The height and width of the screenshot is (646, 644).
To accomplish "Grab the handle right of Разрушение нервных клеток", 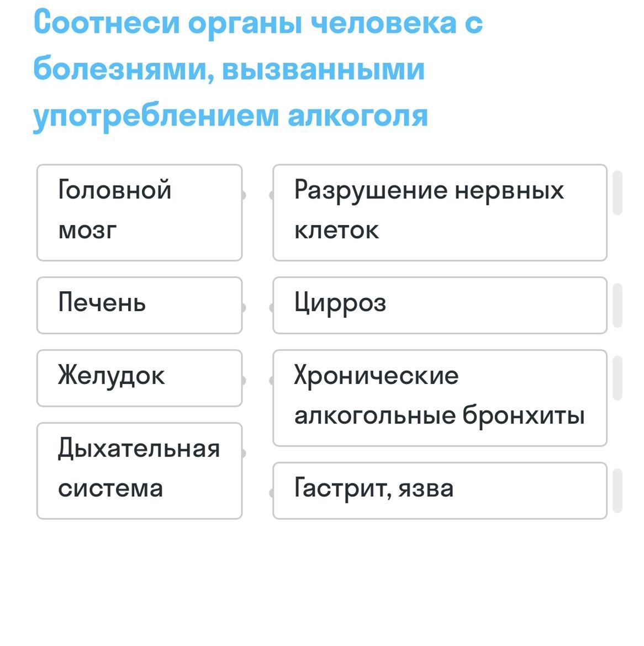I will pyautogui.click(x=618, y=193).
